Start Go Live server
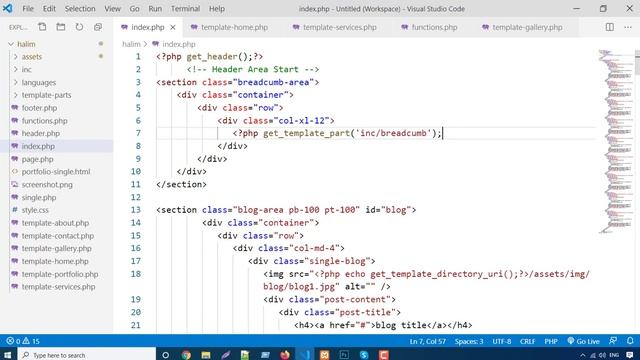 click(583, 341)
